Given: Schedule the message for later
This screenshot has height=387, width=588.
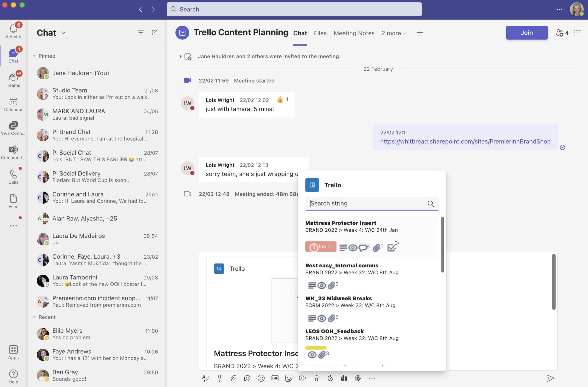Looking at the screenshot, I should (x=330, y=378).
